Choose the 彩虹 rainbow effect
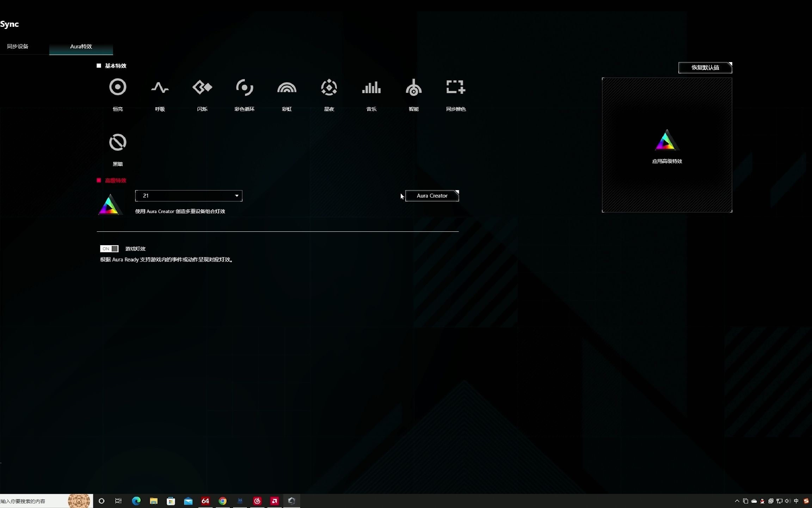This screenshot has height=508, width=812. [287, 87]
